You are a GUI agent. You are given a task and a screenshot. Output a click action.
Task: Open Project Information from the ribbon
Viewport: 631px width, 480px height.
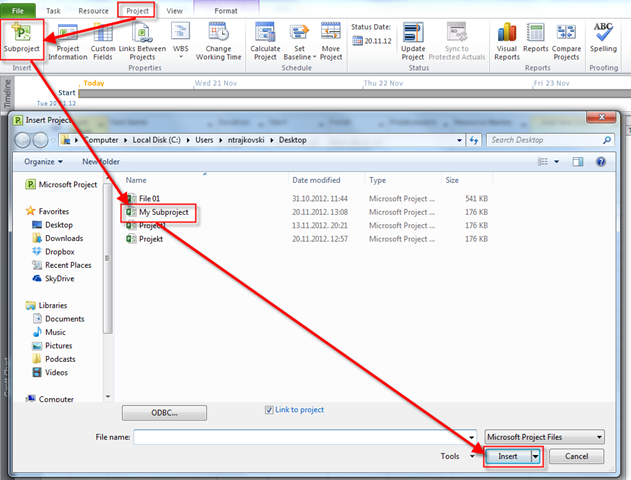coord(68,34)
